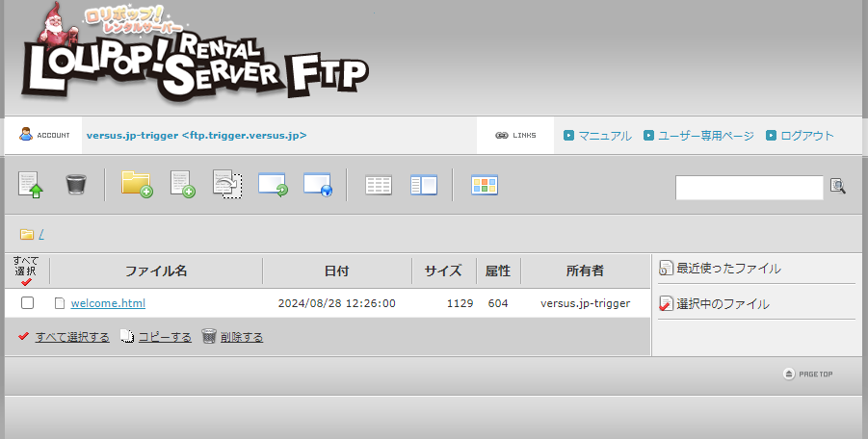The height and width of the screenshot is (439, 868).
Task: Open ユーザー専用ページ link
Action: point(706,136)
